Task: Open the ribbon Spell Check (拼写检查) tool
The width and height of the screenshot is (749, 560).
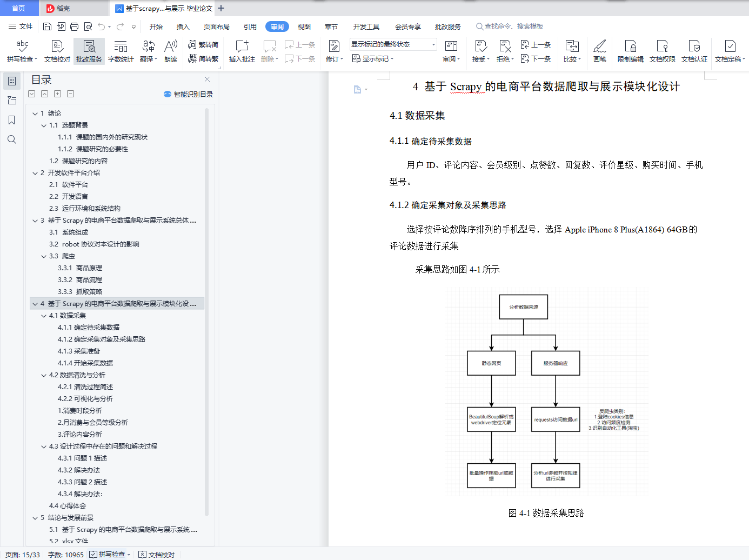Action: coord(22,51)
